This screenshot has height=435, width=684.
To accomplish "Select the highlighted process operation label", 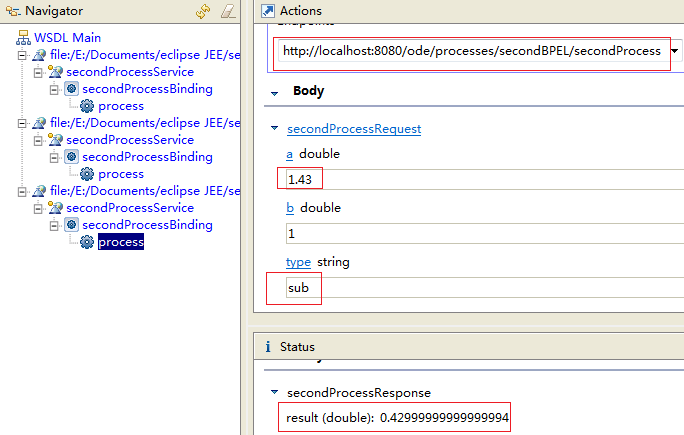I will pos(121,242).
